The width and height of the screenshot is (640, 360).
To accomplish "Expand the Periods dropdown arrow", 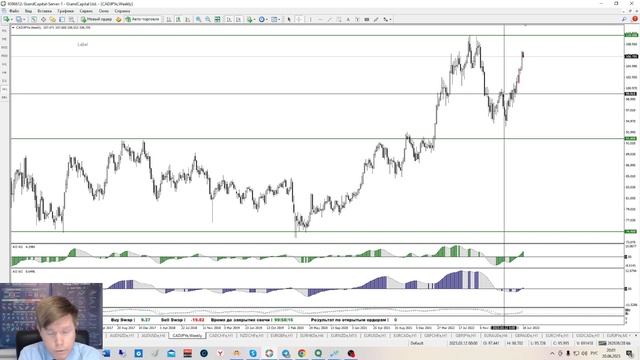I will pos(267,19).
